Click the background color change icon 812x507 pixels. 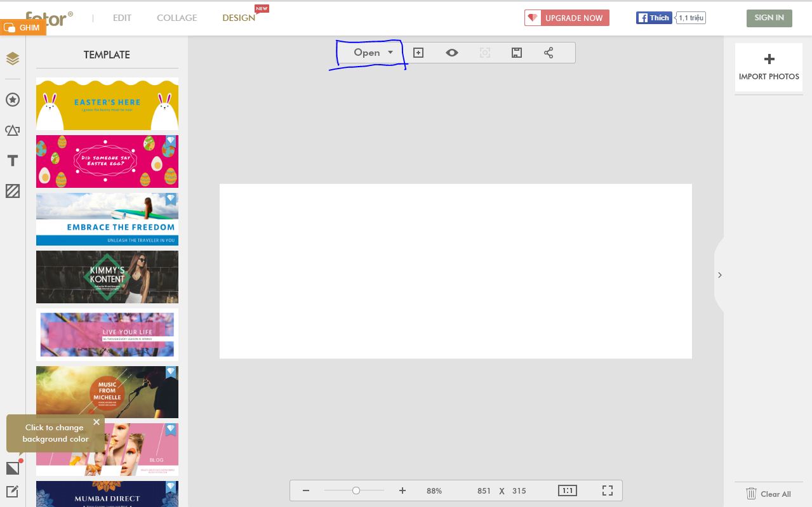click(13, 468)
